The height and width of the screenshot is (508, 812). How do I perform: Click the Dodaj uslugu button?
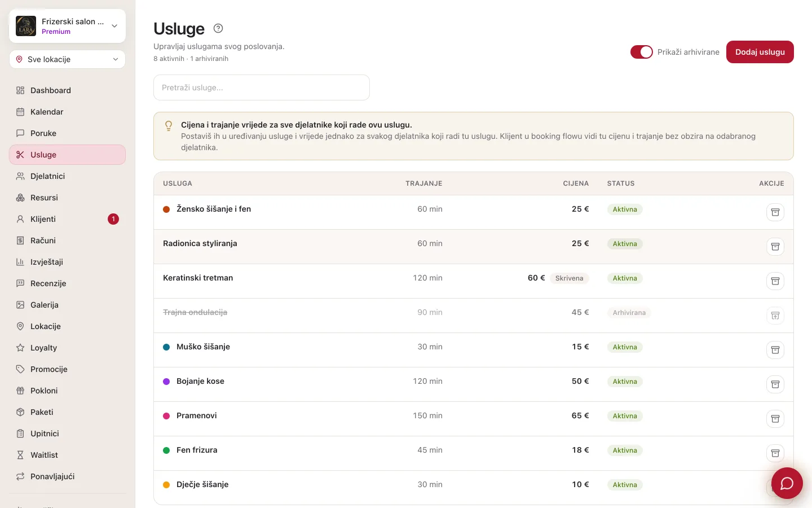coord(760,52)
